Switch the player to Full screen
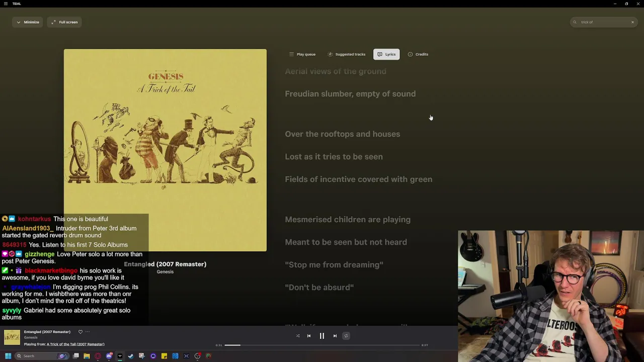The image size is (644, 362). [64, 22]
